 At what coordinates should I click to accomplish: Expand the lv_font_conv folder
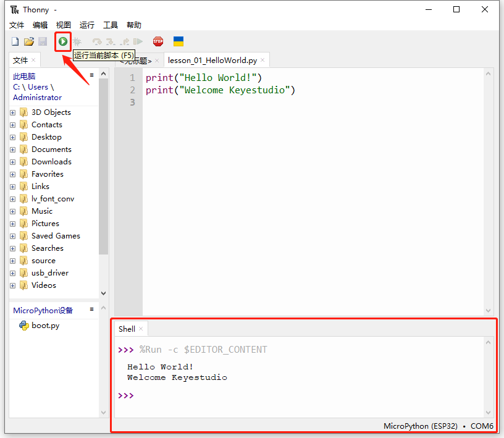(12, 199)
